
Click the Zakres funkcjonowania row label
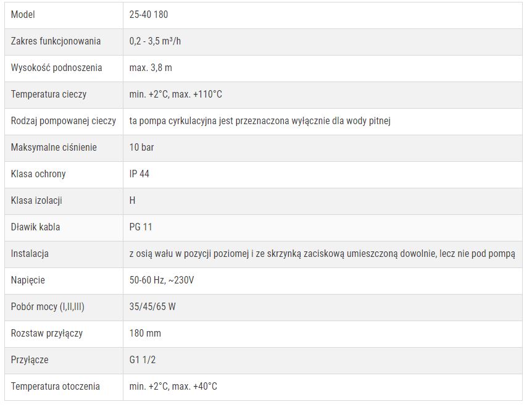(56, 41)
